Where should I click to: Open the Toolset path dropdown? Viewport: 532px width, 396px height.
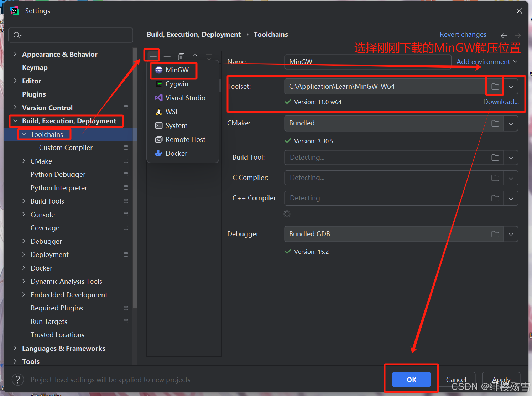point(511,87)
